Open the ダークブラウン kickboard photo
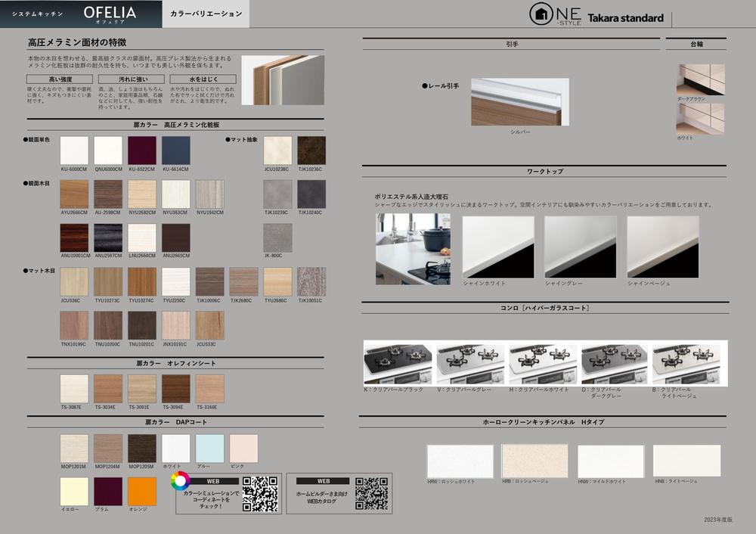This screenshot has width=756, height=534. point(701,79)
